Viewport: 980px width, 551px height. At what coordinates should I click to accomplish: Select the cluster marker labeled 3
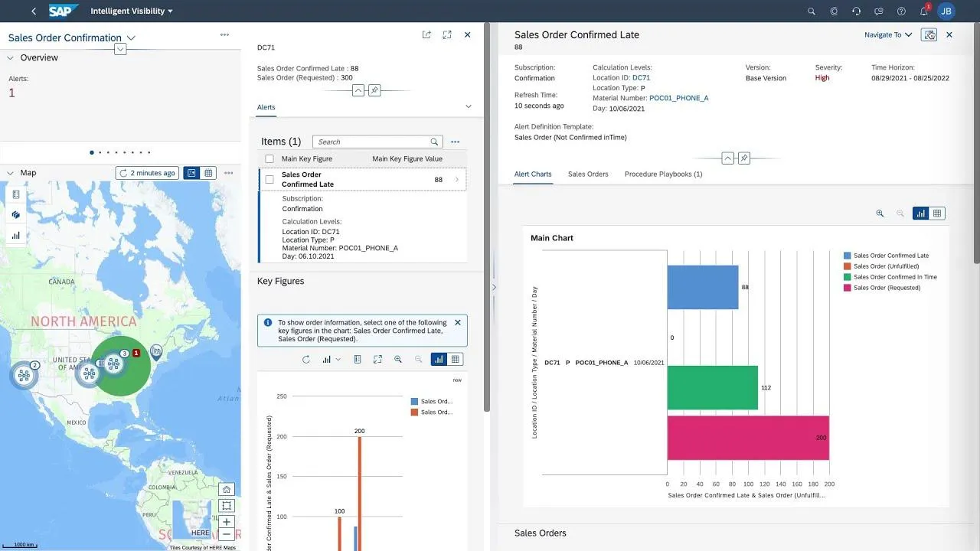click(x=114, y=364)
